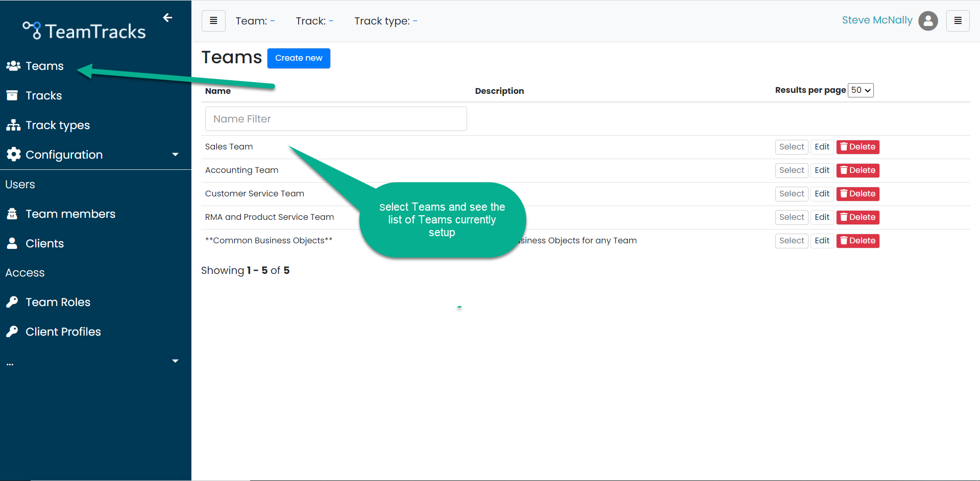Image resolution: width=980 pixels, height=481 pixels.
Task: Click the Configuration gear icon
Action: [13, 154]
